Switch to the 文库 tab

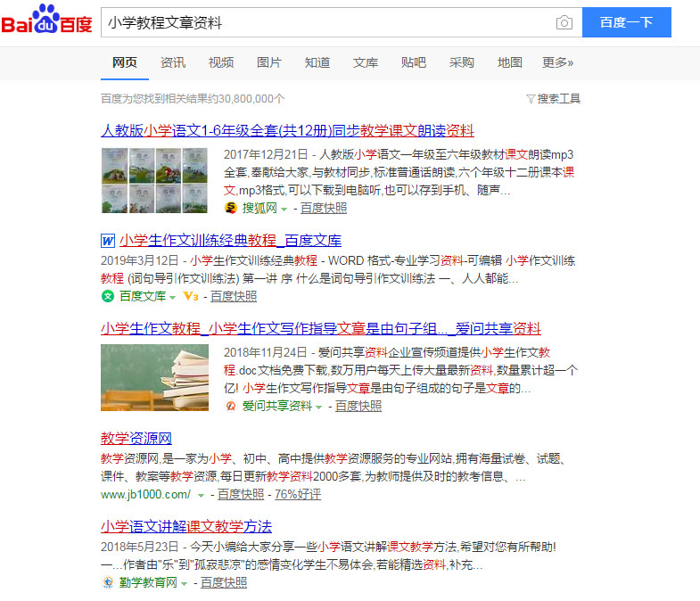(366, 62)
